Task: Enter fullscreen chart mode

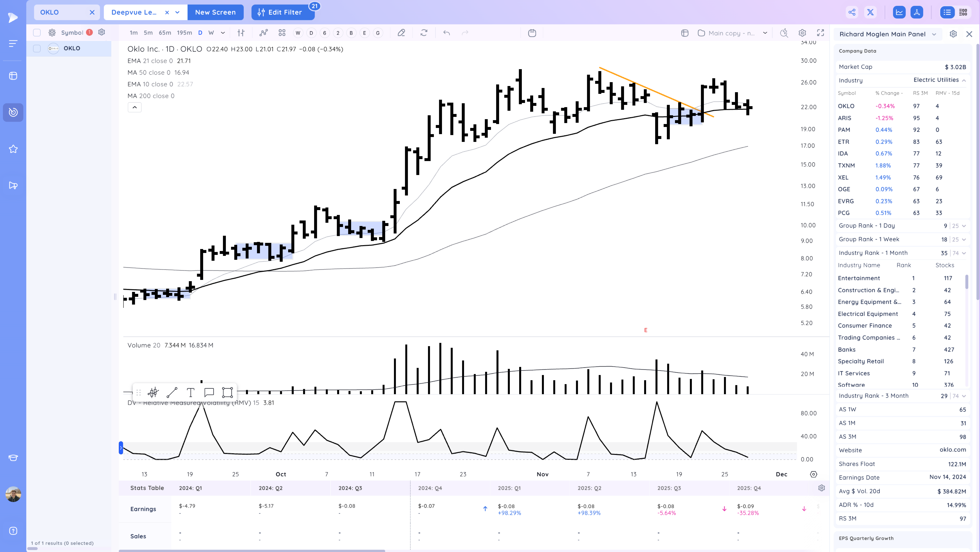Action: [821, 33]
